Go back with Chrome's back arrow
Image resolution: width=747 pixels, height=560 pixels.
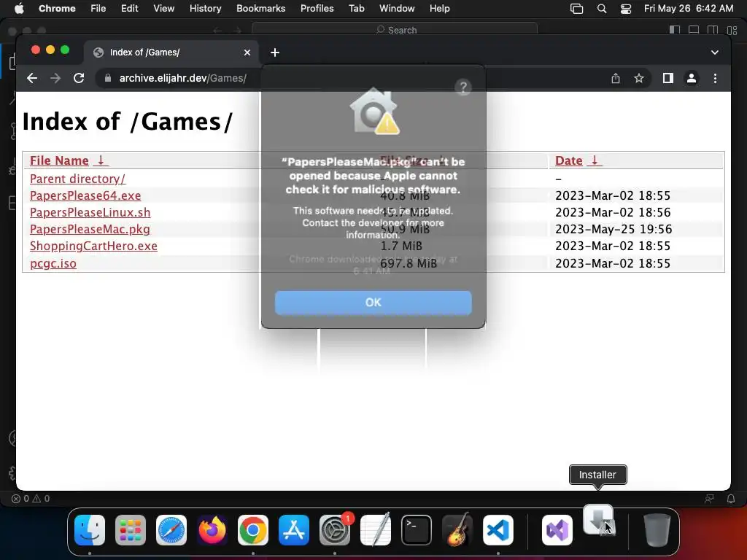click(32, 78)
